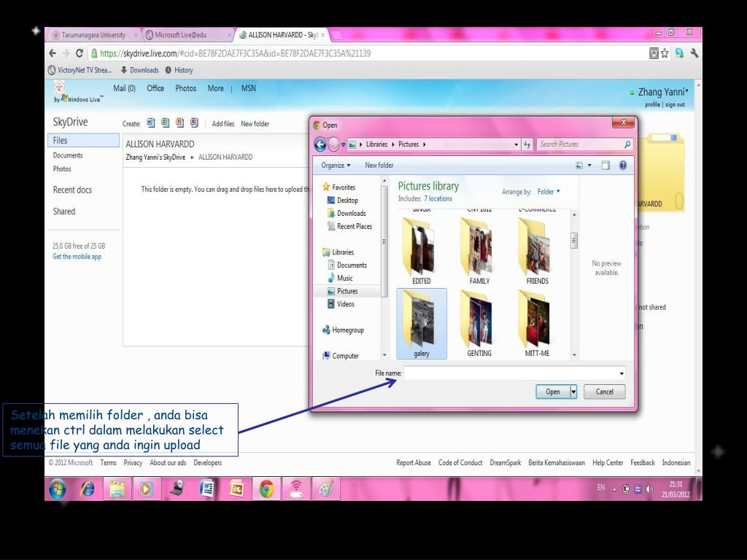Launch Internet Explorer from the taskbar
747x560 pixels.
click(88, 489)
